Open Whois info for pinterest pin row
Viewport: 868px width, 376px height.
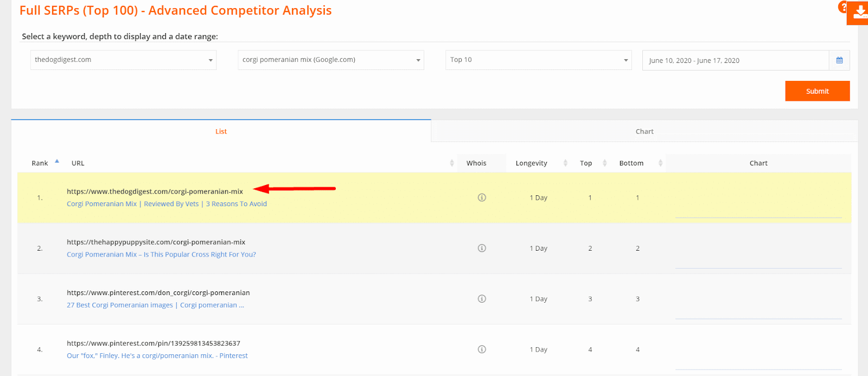pos(482,349)
